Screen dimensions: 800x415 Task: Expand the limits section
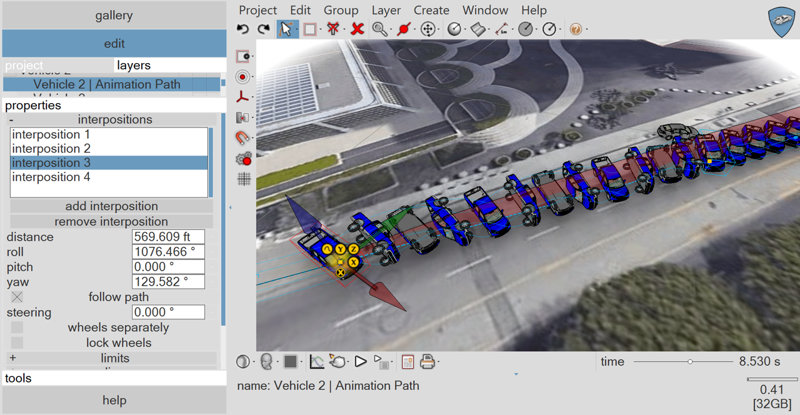113,358
